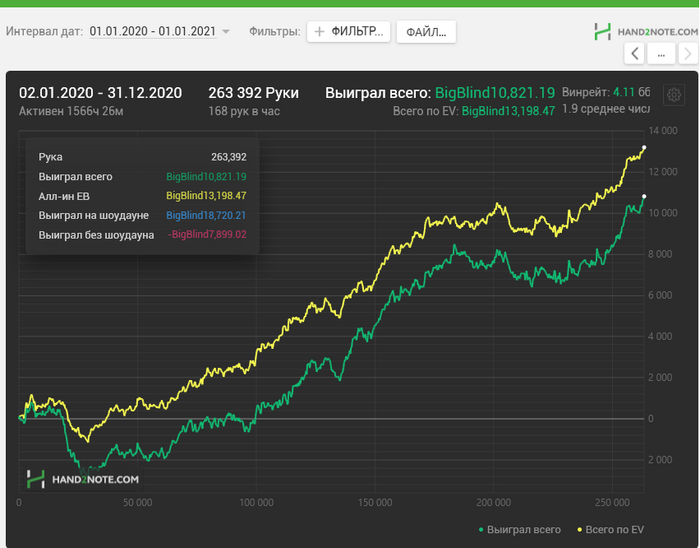
Task: Click the ФИЛЬТР... add filter button
Action: tap(349, 32)
